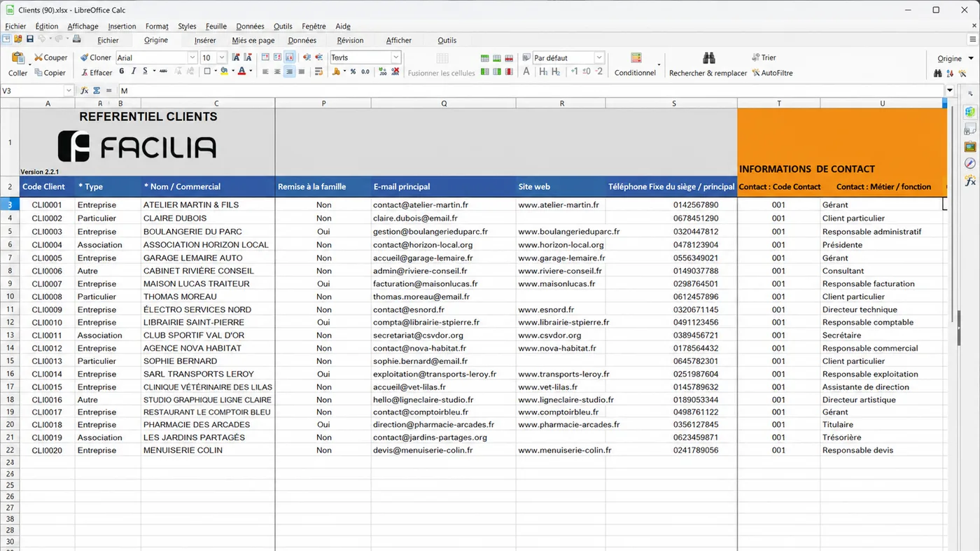Toggle italic I formatting
980x551 pixels.
tap(133, 71)
